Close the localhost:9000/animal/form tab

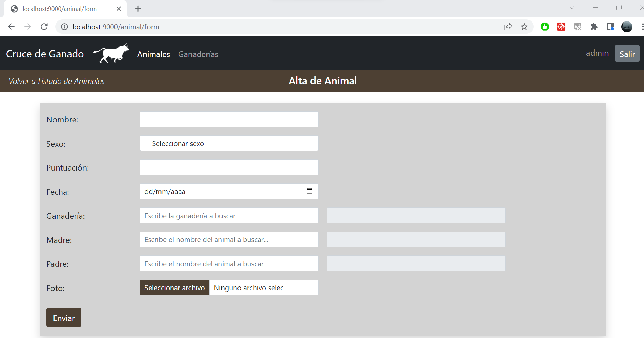pos(119,9)
